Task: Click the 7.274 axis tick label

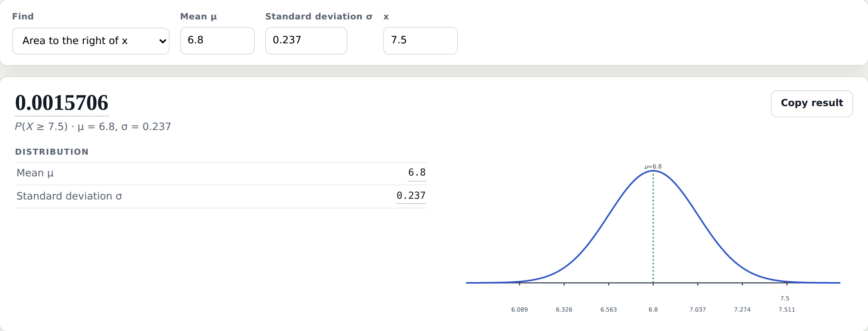Action: (742, 310)
